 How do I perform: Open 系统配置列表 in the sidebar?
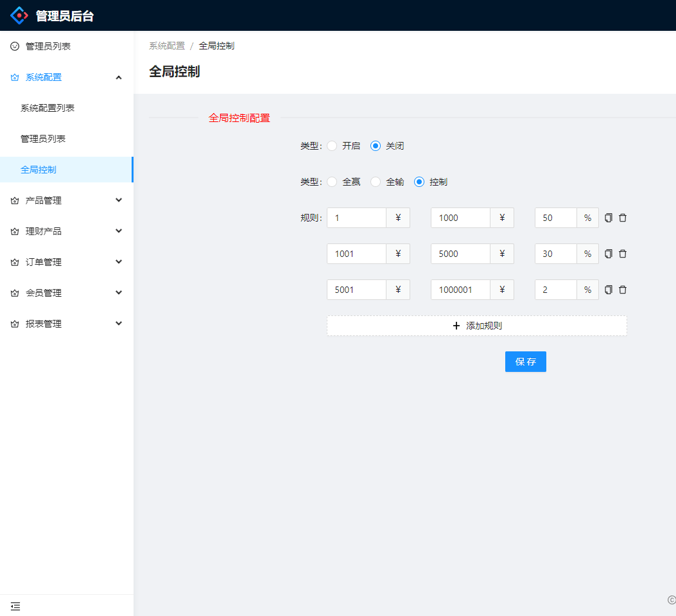(x=48, y=108)
